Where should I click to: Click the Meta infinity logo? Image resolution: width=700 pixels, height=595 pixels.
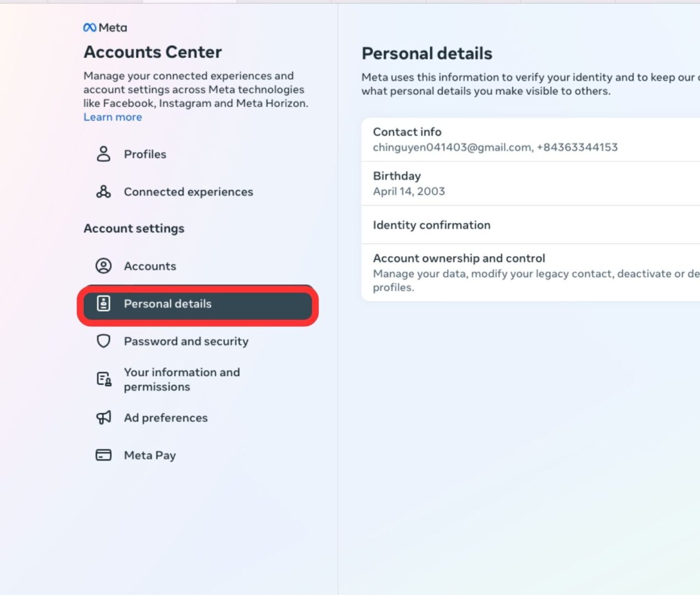pos(89,27)
